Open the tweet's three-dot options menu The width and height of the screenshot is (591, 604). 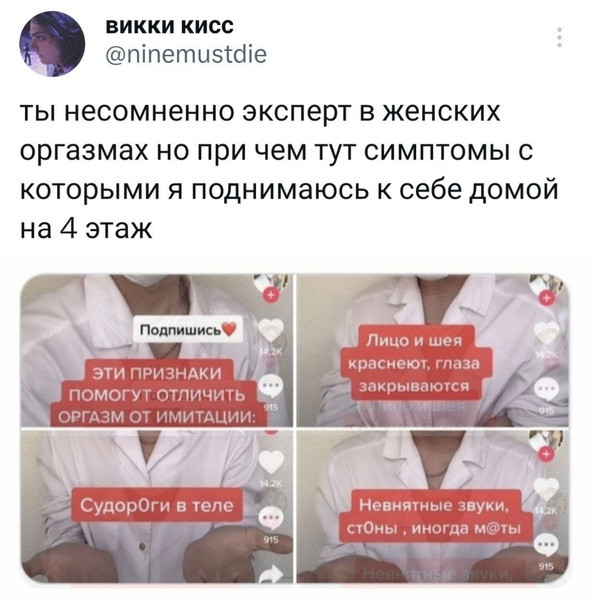(560, 37)
